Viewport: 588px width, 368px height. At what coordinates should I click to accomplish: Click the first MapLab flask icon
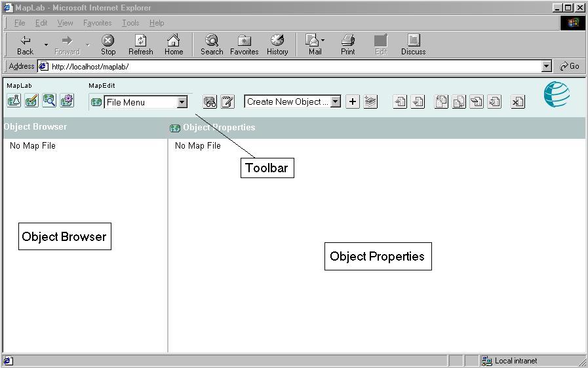tap(14, 101)
